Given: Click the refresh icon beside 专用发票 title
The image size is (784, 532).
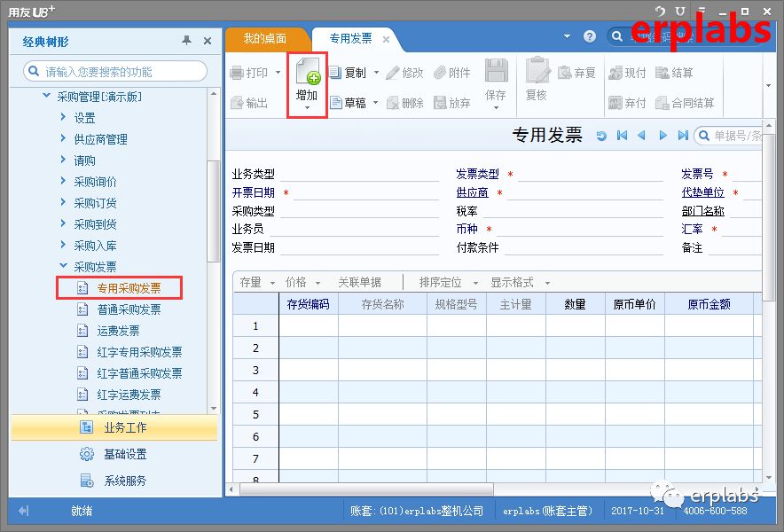Looking at the screenshot, I should (x=601, y=136).
